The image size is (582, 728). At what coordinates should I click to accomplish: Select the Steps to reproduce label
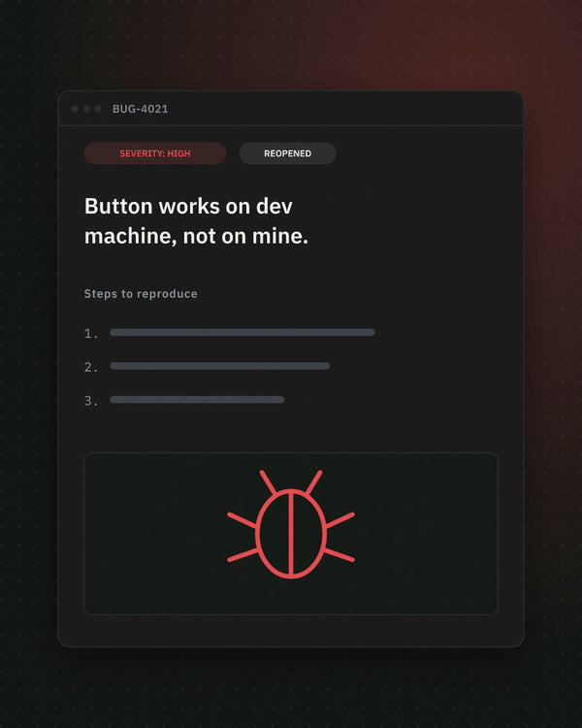(141, 294)
